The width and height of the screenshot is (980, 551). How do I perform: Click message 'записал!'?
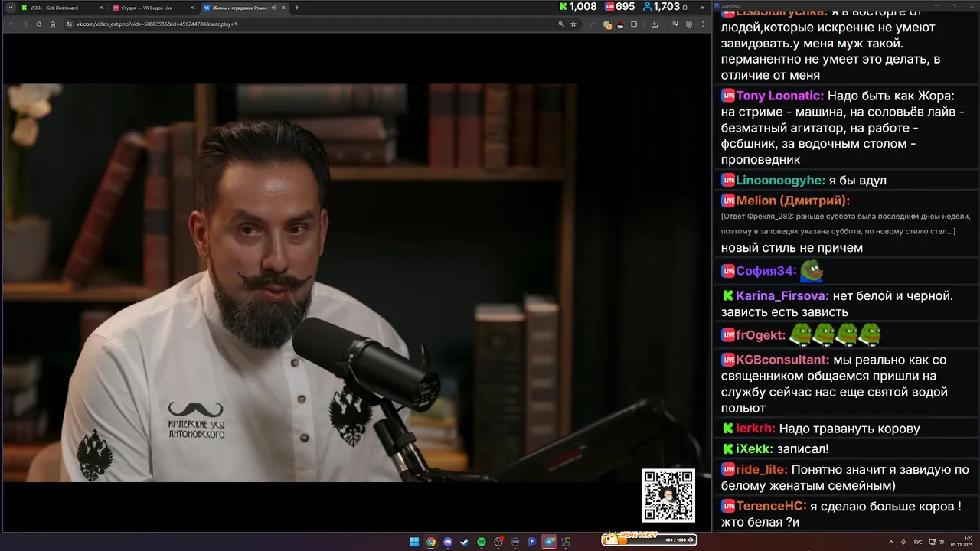click(x=803, y=449)
